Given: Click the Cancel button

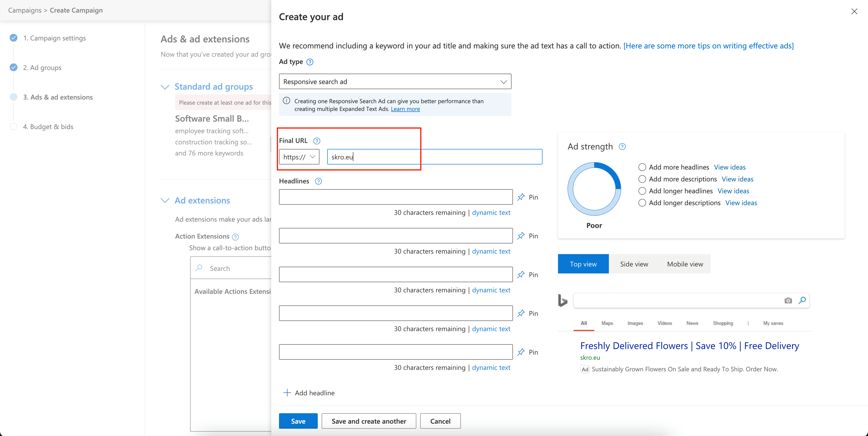Looking at the screenshot, I should [x=440, y=421].
